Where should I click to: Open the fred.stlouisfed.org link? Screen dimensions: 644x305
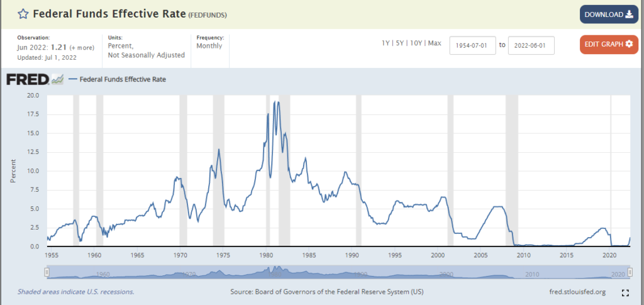click(577, 292)
